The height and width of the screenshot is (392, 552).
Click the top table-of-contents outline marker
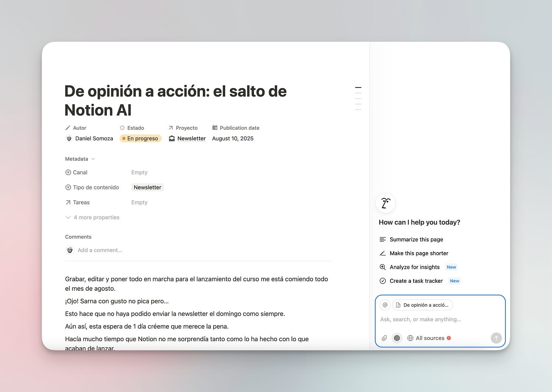358,88
